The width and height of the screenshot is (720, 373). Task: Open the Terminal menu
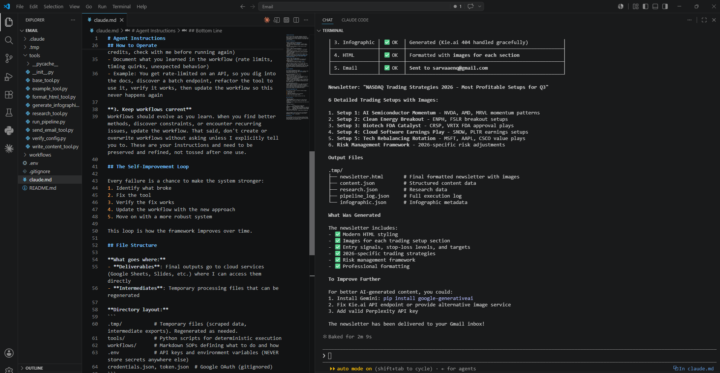(x=121, y=6)
